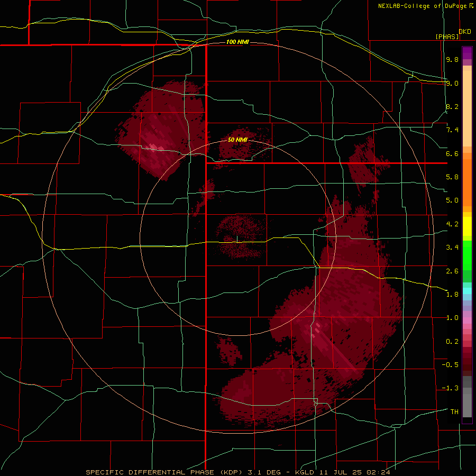This screenshot has width=476, height=476.
Task: Click the cyan band on the color bar
Action: point(467,290)
